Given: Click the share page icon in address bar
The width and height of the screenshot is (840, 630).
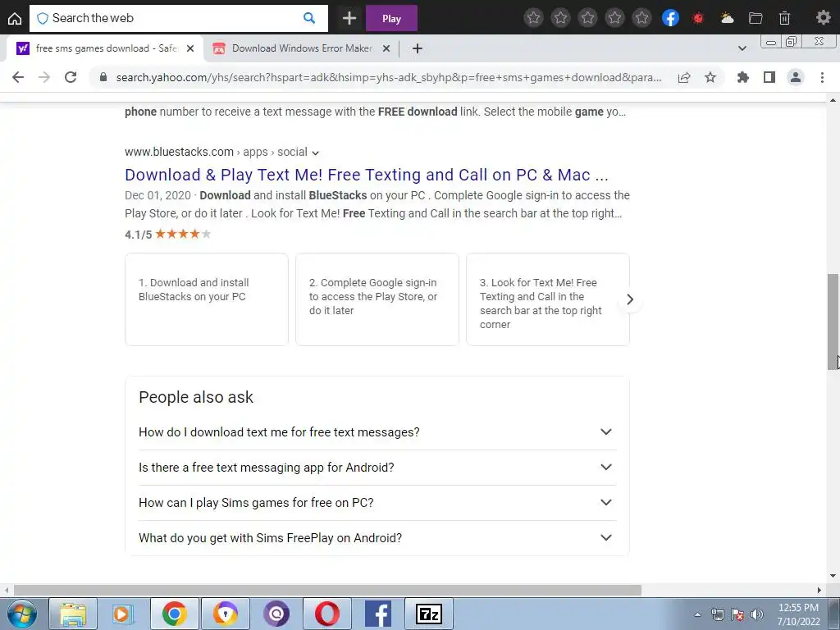Looking at the screenshot, I should point(684,78).
